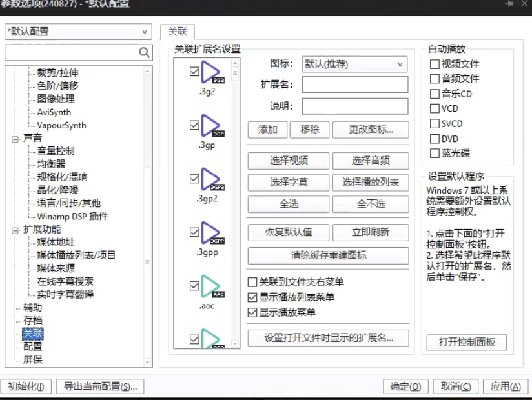532x400 pixels.
Task: Enable autoplay for DVD
Action: 435,139
